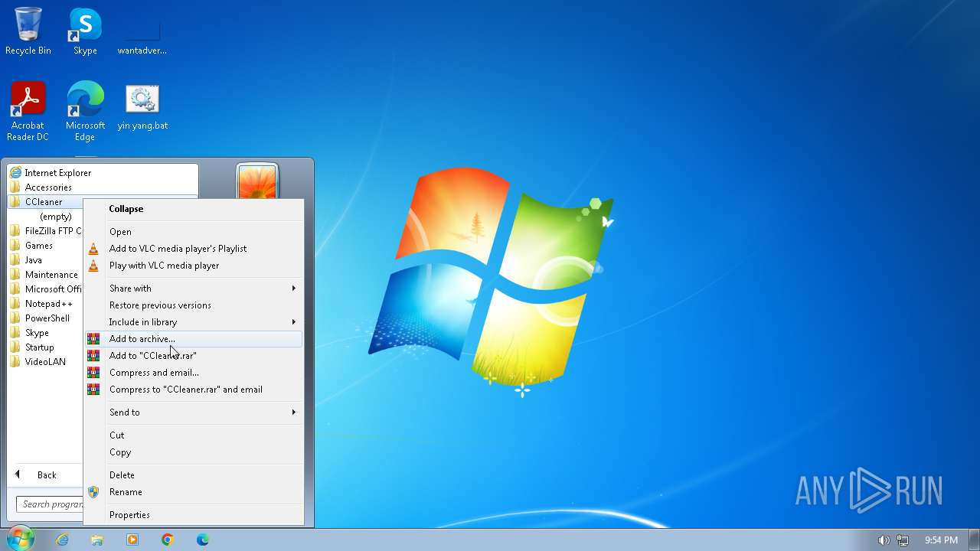Choose Rename in the context menu
The height and width of the screenshot is (551, 980).
point(194,492)
